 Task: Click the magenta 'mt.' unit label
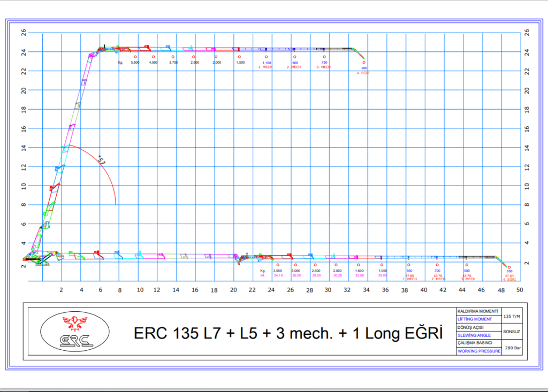[x=263, y=275]
